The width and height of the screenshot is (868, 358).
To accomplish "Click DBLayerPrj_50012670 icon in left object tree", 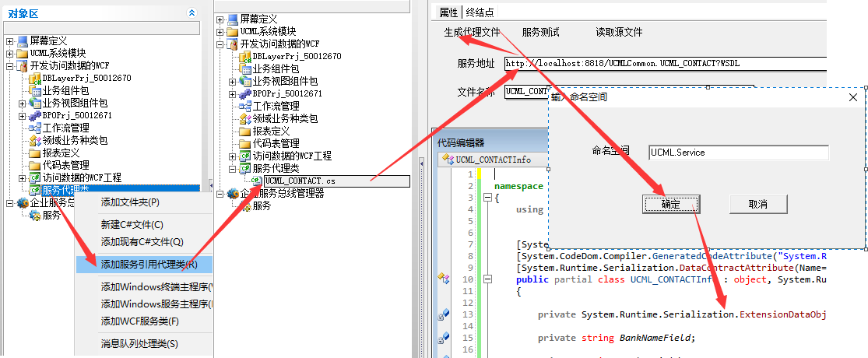I will point(34,79).
